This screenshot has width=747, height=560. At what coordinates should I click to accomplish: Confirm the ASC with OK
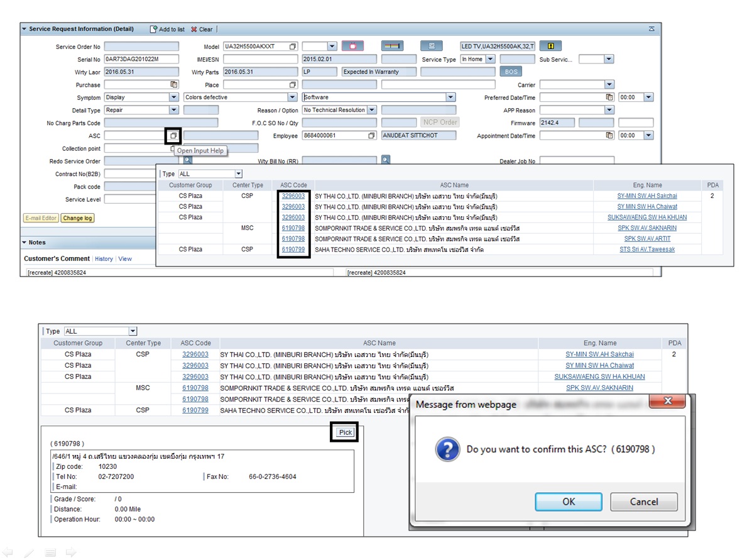pyautogui.click(x=569, y=502)
